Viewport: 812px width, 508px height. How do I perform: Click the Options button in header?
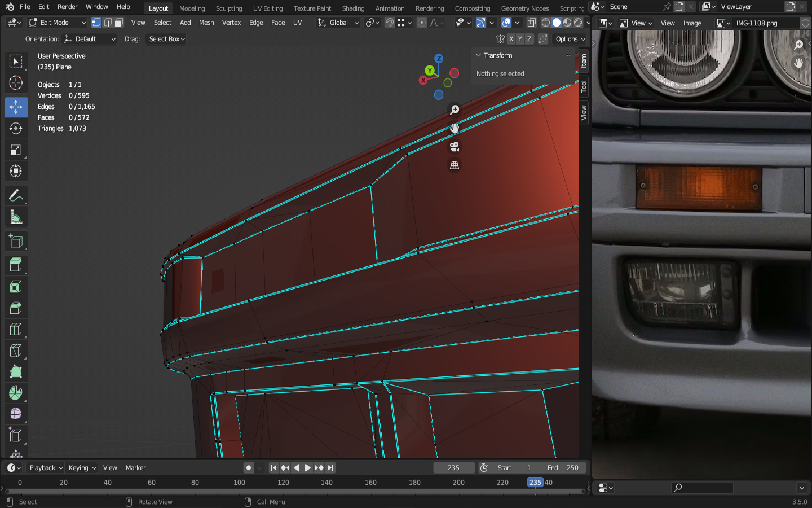570,39
